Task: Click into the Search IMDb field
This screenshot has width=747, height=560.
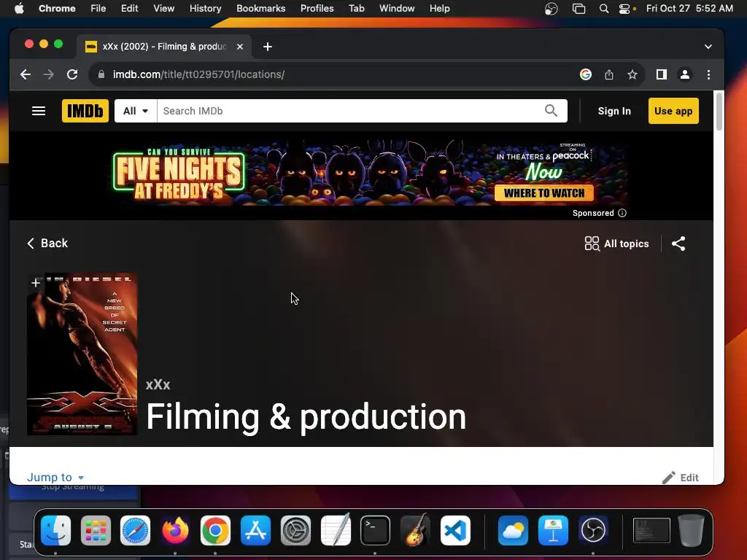Action: click(x=350, y=111)
